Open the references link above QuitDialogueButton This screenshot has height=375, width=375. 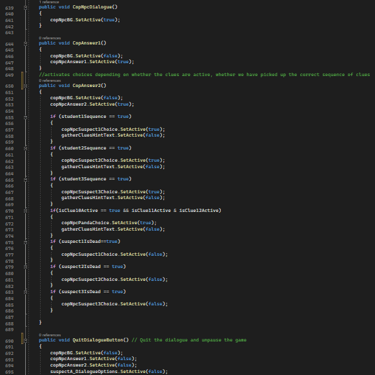pos(50,335)
